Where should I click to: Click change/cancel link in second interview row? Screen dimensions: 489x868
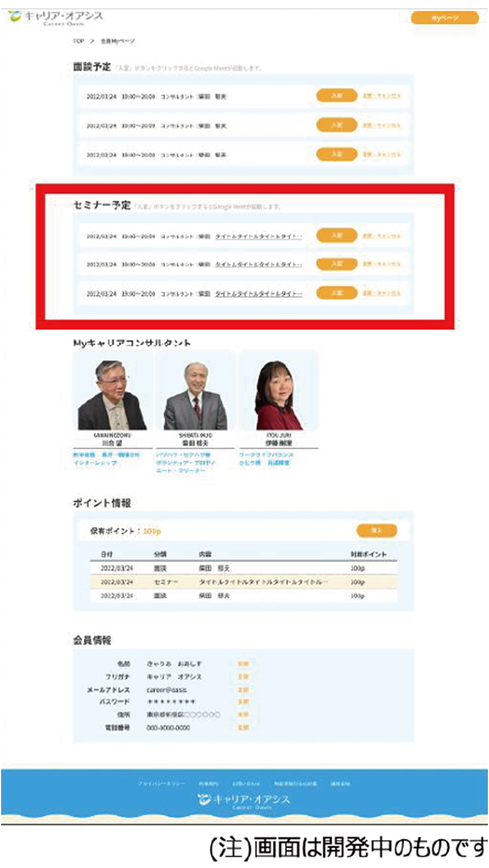point(381,126)
